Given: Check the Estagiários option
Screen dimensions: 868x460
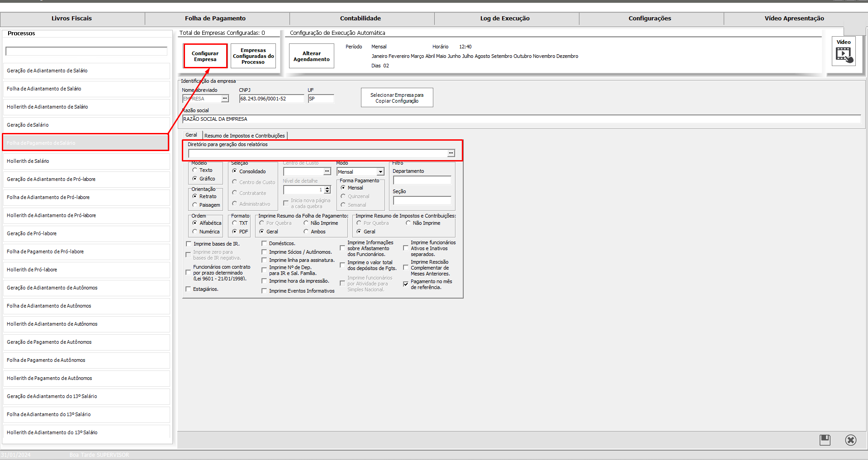Looking at the screenshot, I should pyautogui.click(x=189, y=289).
